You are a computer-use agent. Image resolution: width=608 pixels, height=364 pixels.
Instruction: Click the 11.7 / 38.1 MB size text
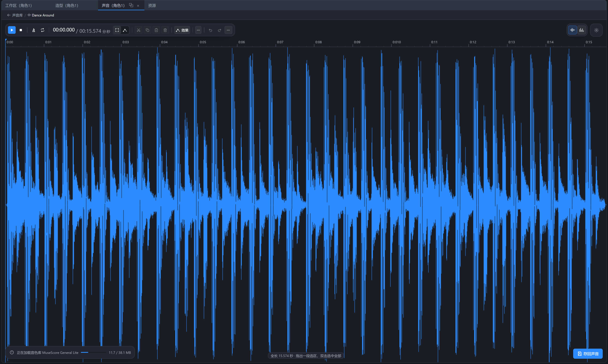tap(120, 352)
